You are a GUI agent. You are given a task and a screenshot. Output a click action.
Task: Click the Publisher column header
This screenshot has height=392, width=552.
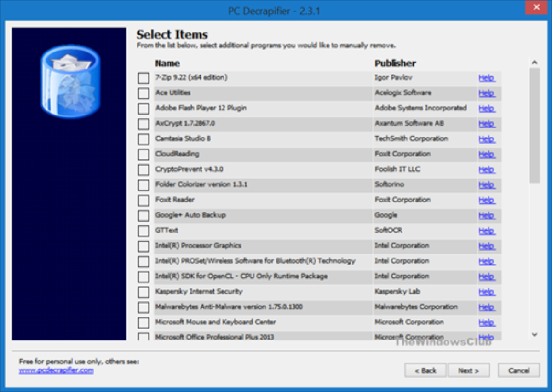[395, 63]
